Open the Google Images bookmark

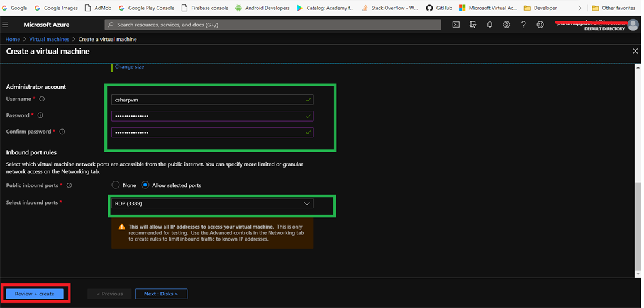(x=56, y=8)
